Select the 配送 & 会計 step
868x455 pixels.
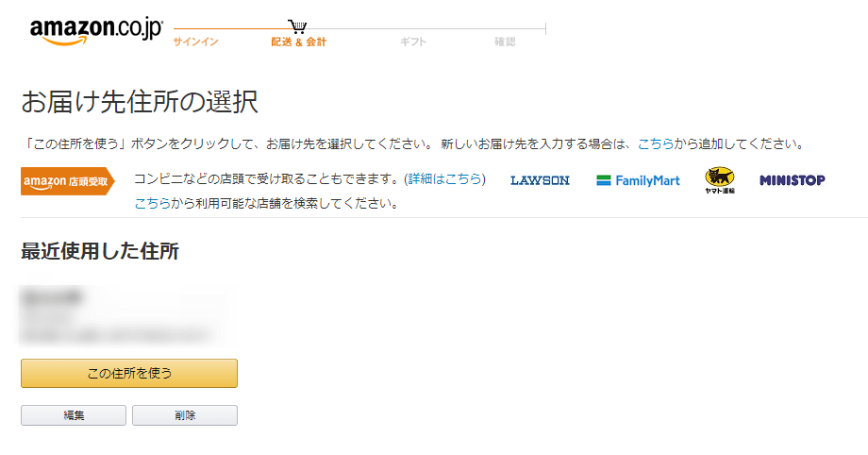pos(298,42)
